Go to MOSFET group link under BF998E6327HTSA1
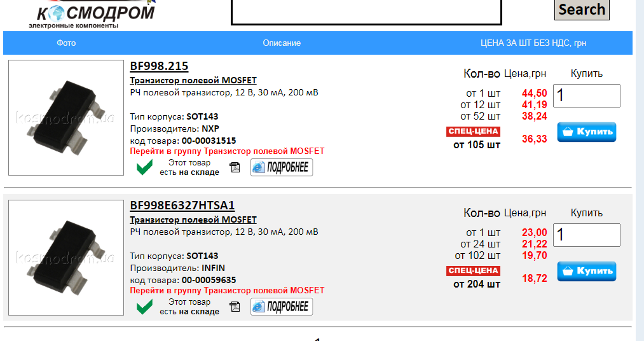The width and height of the screenshot is (644, 341). (227, 290)
